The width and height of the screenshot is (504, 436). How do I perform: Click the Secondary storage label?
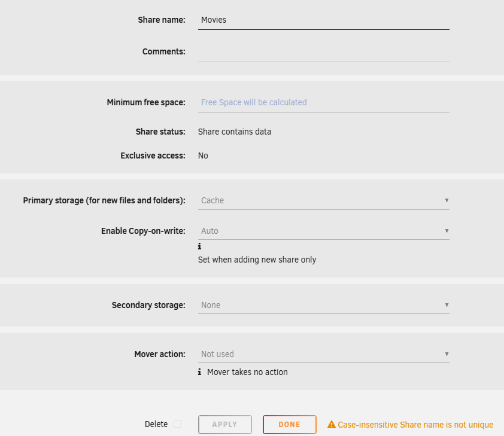coord(148,305)
